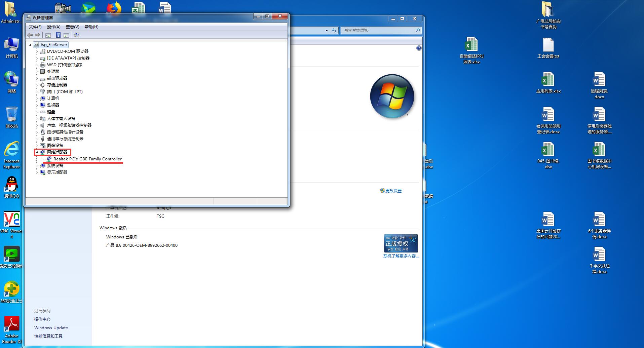644x348 pixels.
Task: Select the 鼠标和其他指针设备 tree item
Action: tap(65, 132)
